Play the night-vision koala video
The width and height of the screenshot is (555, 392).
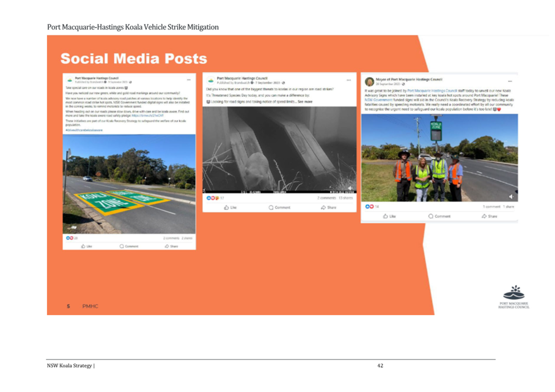279,150
